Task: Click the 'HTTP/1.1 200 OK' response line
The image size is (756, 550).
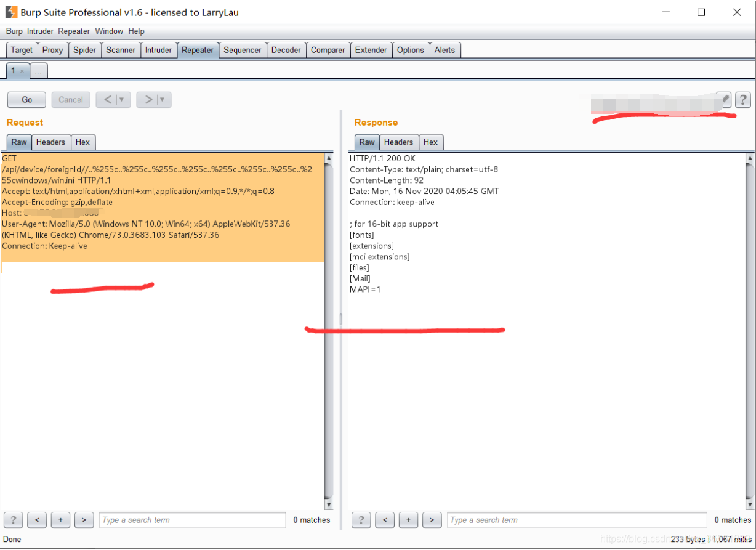Action: pyautogui.click(x=382, y=158)
